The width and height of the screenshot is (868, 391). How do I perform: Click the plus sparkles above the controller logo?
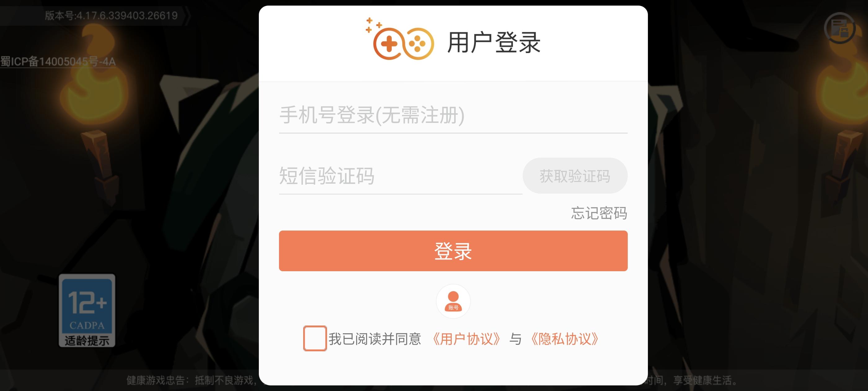pos(373,25)
